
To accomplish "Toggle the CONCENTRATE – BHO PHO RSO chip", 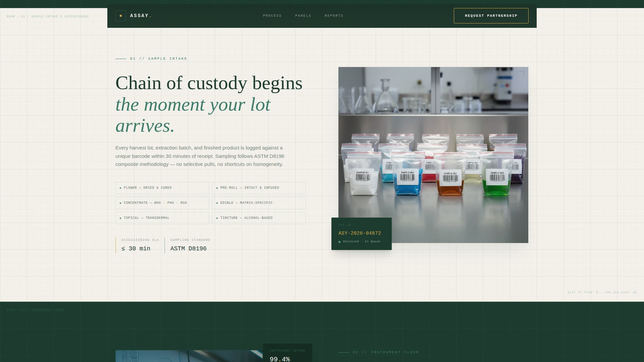I will tap(162, 203).
